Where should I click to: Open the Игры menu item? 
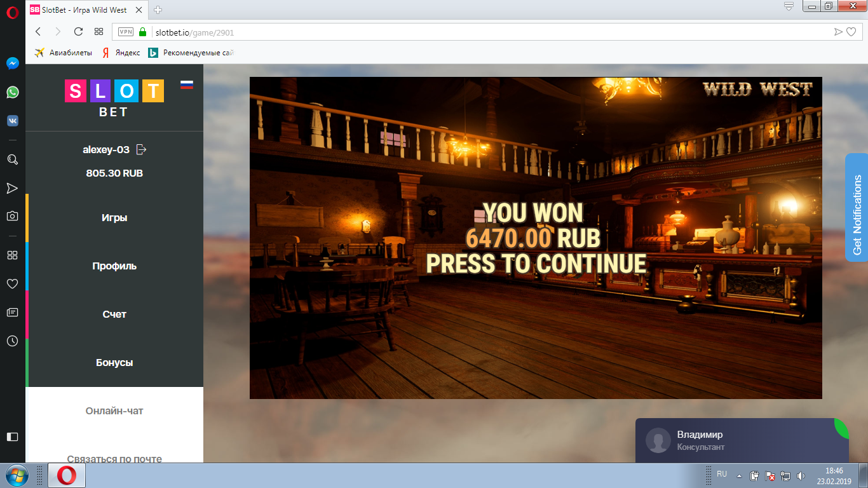tap(114, 218)
